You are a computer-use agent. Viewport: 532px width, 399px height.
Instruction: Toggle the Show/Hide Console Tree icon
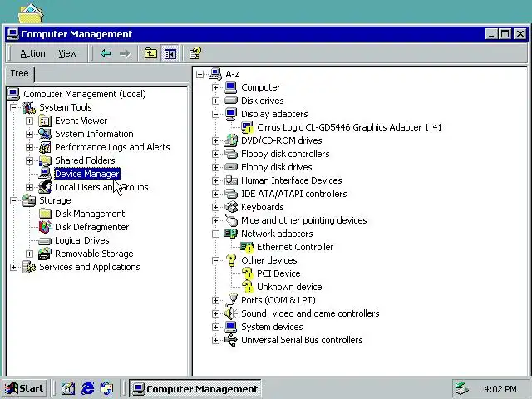point(170,53)
